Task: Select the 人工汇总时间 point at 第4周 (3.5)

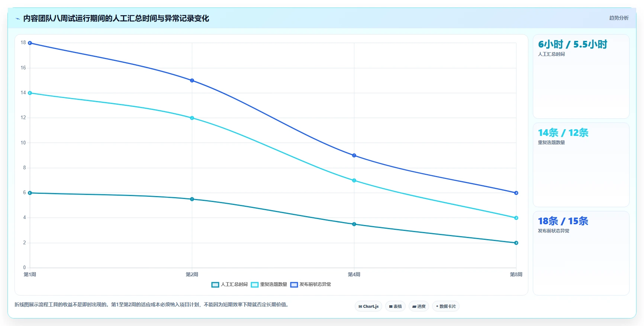Action: pos(354,224)
